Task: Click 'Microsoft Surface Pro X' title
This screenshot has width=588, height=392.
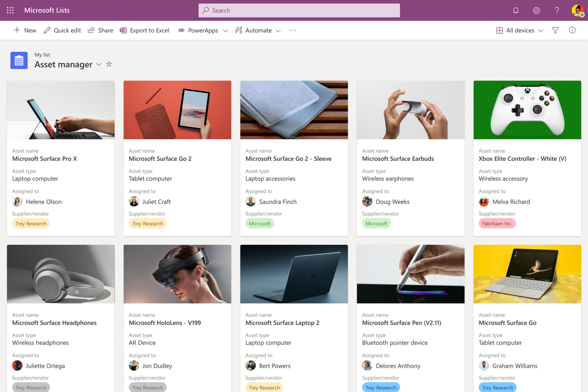Action: pos(44,159)
